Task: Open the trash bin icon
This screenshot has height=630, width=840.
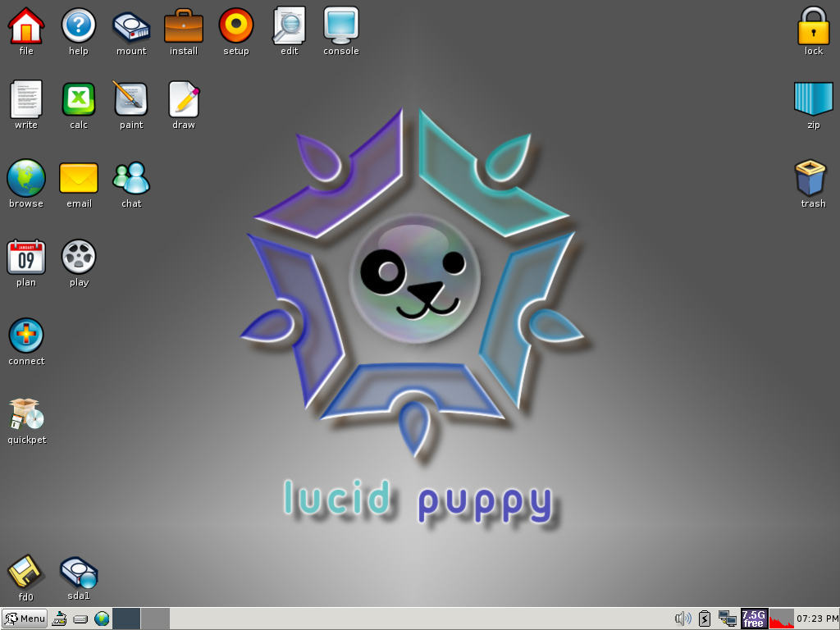Action: 810,178
